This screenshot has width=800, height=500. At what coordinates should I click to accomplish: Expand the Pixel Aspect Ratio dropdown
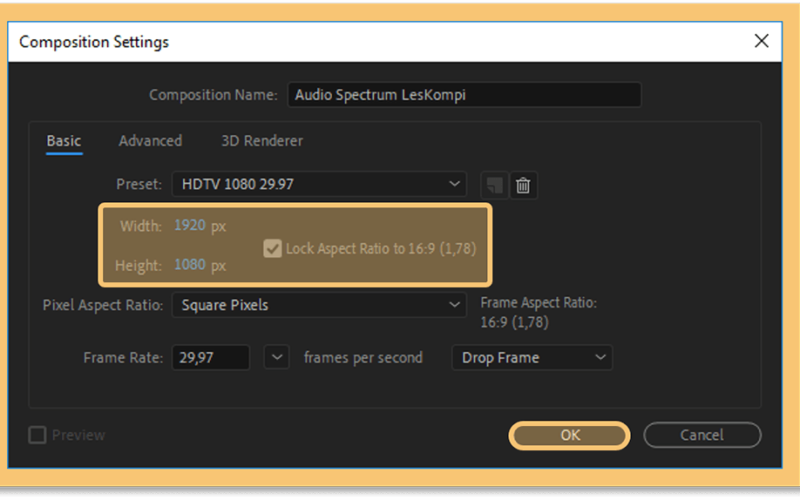[x=319, y=305]
